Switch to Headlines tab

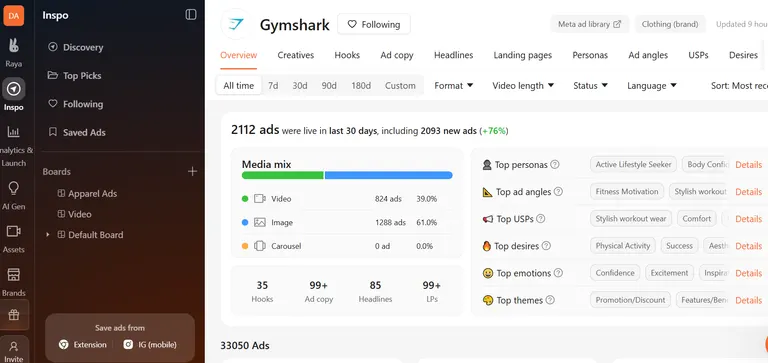pyautogui.click(x=454, y=55)
